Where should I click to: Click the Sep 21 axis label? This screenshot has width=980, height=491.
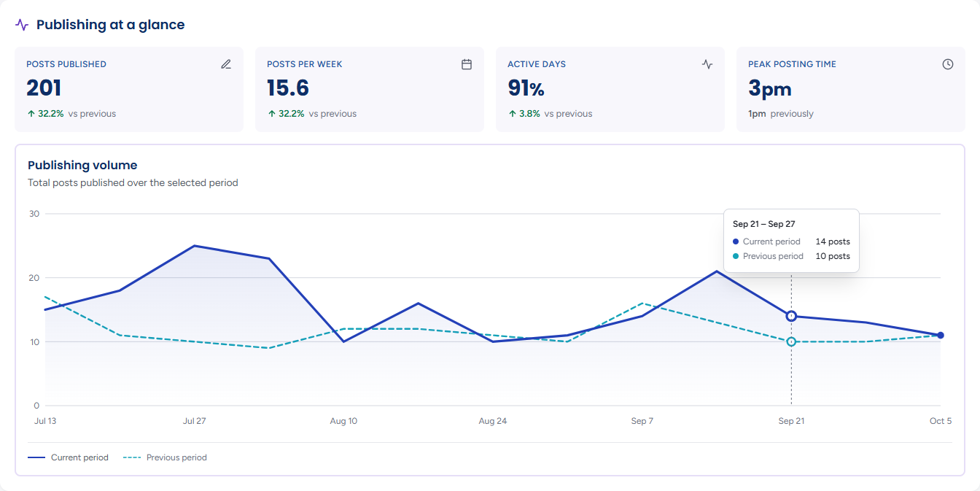(791, 421)
